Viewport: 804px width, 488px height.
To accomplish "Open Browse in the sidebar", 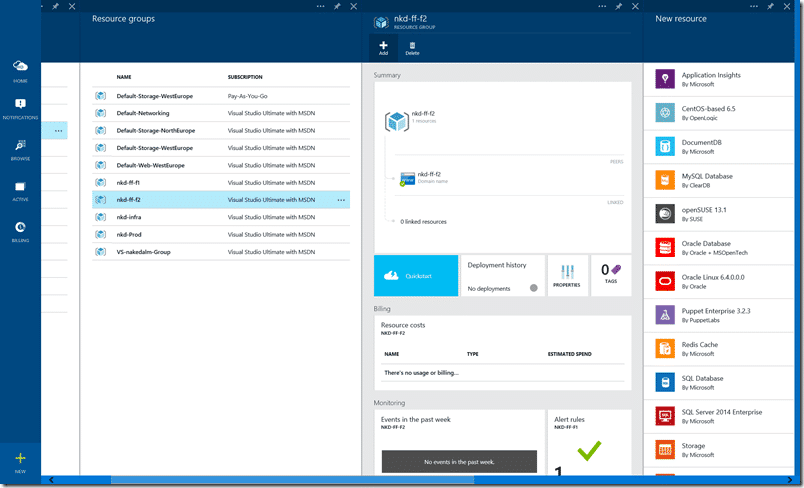I will (20, 149).
